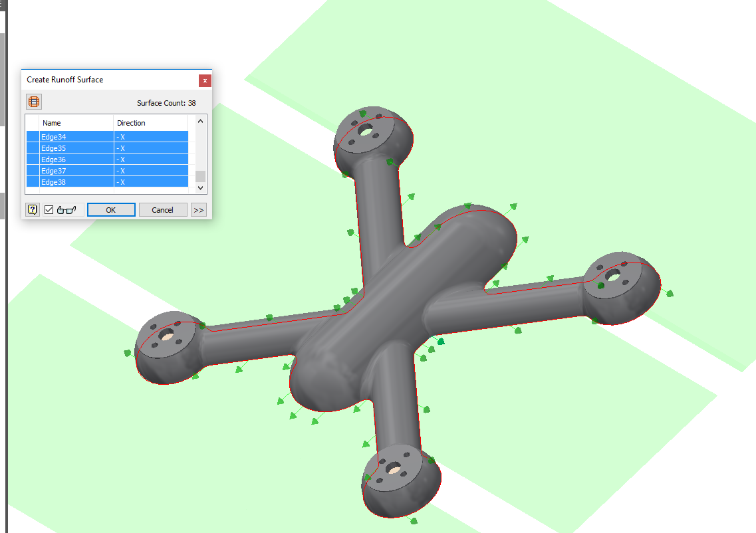Close the Create Runoff Surface dialog

[x=205, y=80]
